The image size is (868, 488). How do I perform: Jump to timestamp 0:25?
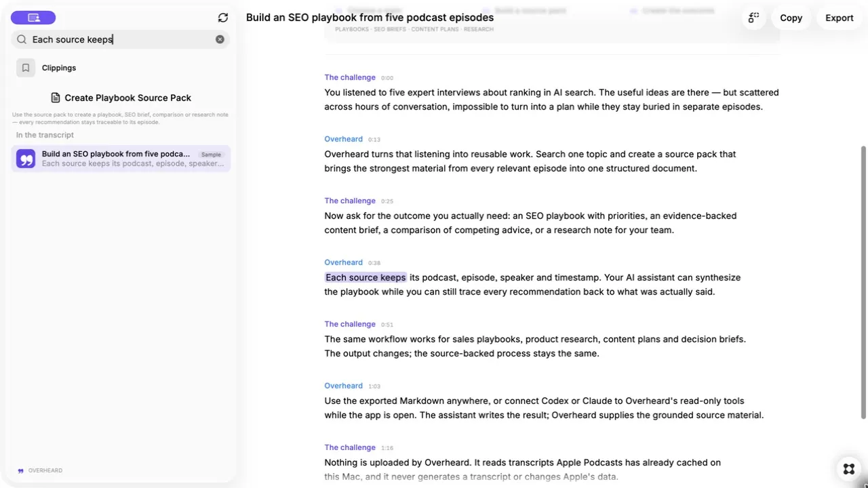coord(387,201)
